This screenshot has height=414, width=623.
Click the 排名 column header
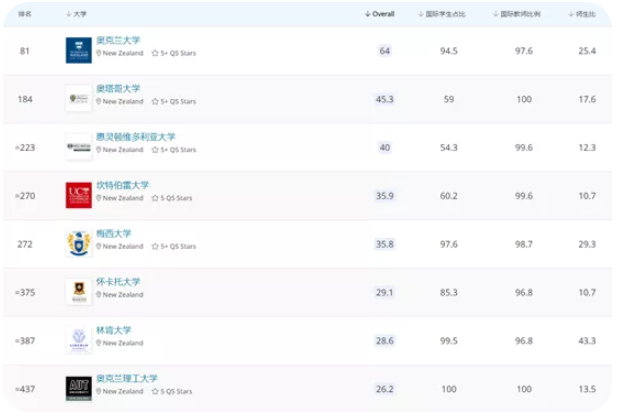(x=25, y=14)
